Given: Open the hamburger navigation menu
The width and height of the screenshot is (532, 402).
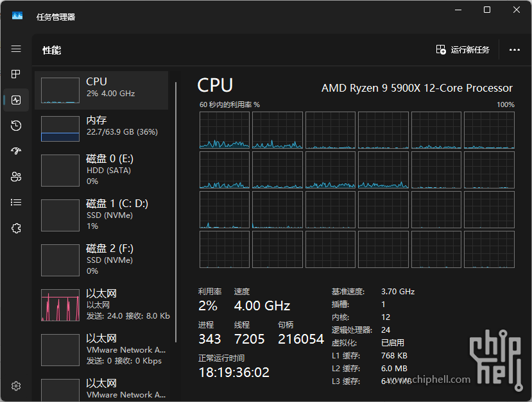Looking at the screenshot, I should 16,49.
